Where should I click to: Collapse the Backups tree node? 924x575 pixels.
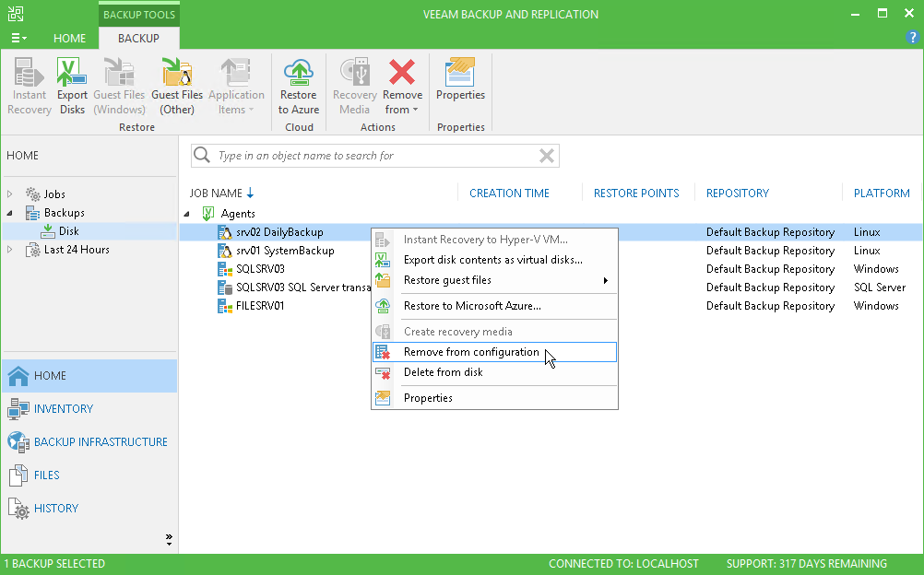[9, 213]
